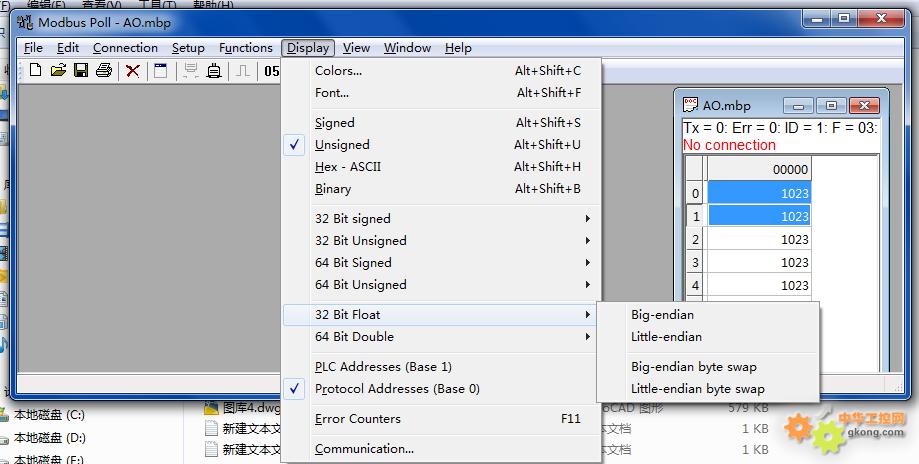Viewport: 919px width, 464px height.
Task: Click row header number 3
Action: (696, 262)
